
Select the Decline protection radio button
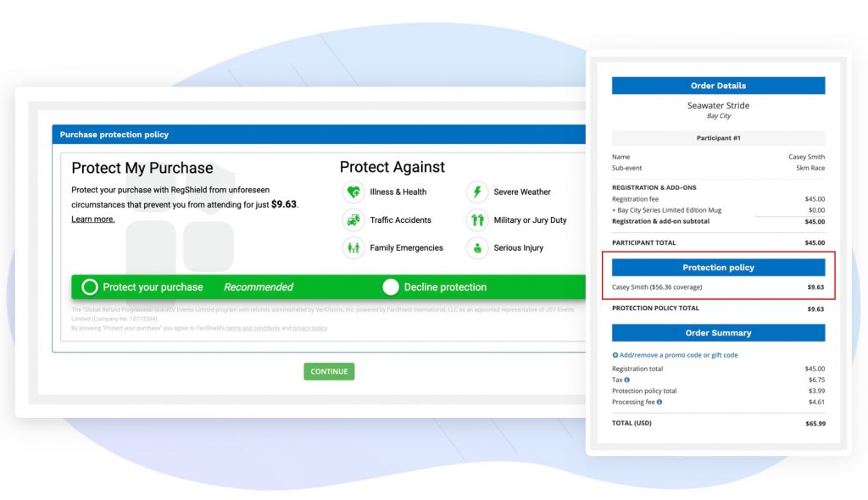coord(391,287)
